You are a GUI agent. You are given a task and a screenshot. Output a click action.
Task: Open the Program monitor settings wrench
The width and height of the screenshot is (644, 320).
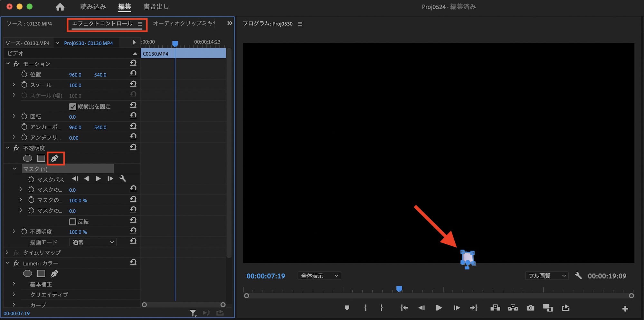point(578,276)
